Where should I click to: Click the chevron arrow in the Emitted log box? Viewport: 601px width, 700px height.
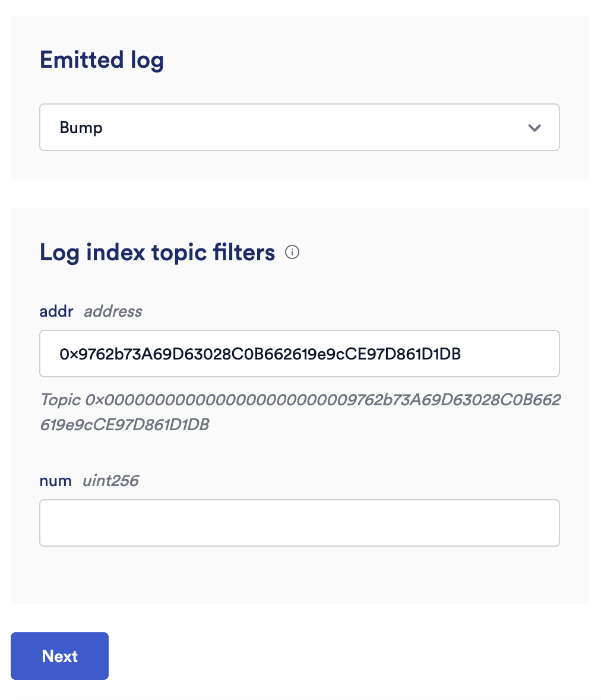(534, 128)
